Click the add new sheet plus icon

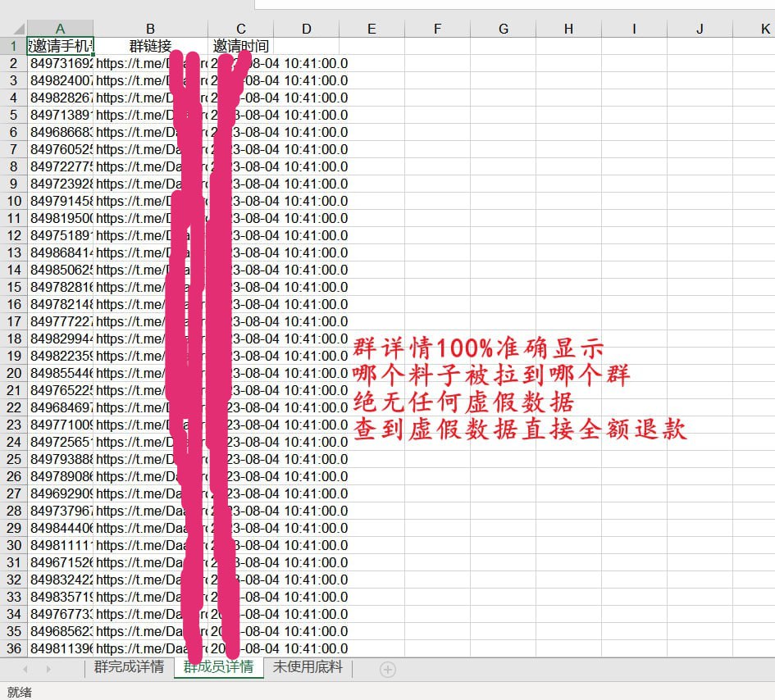388,669
